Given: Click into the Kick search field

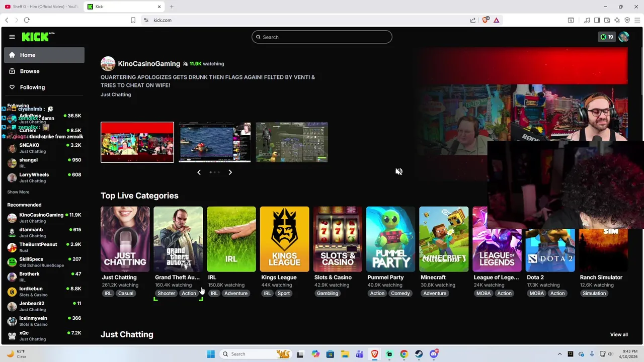Looking at the screenshot, I should pos(322,37).
